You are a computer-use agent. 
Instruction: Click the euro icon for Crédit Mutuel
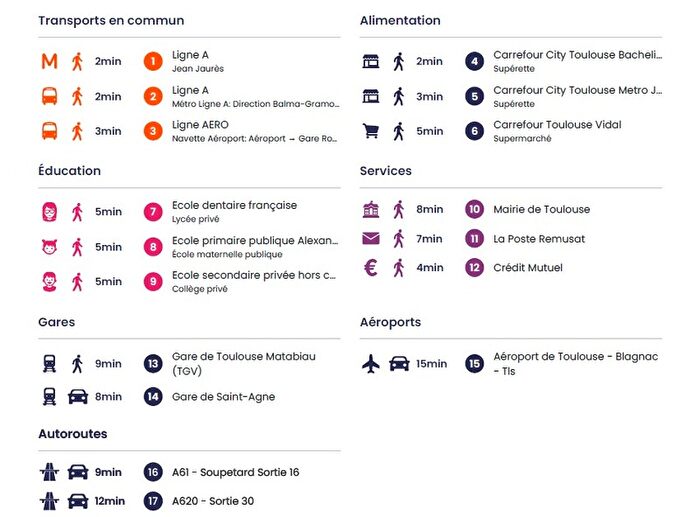(x=371, y=268)
